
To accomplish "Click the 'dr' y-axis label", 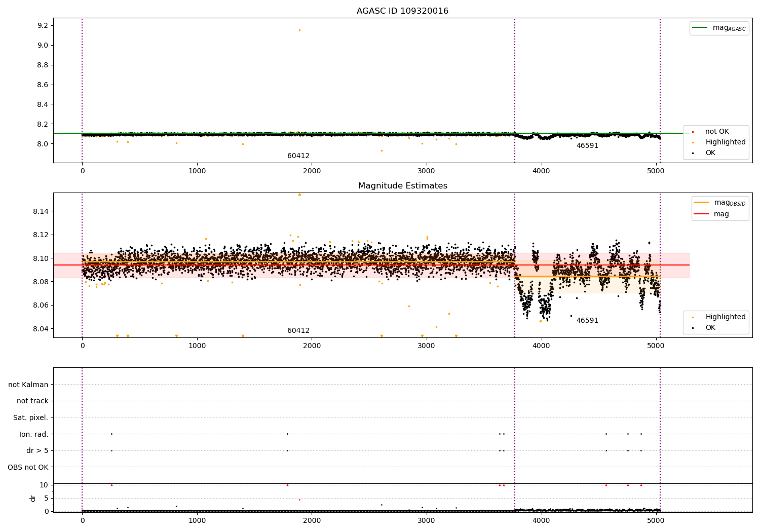I will click(x=33, y=498).
